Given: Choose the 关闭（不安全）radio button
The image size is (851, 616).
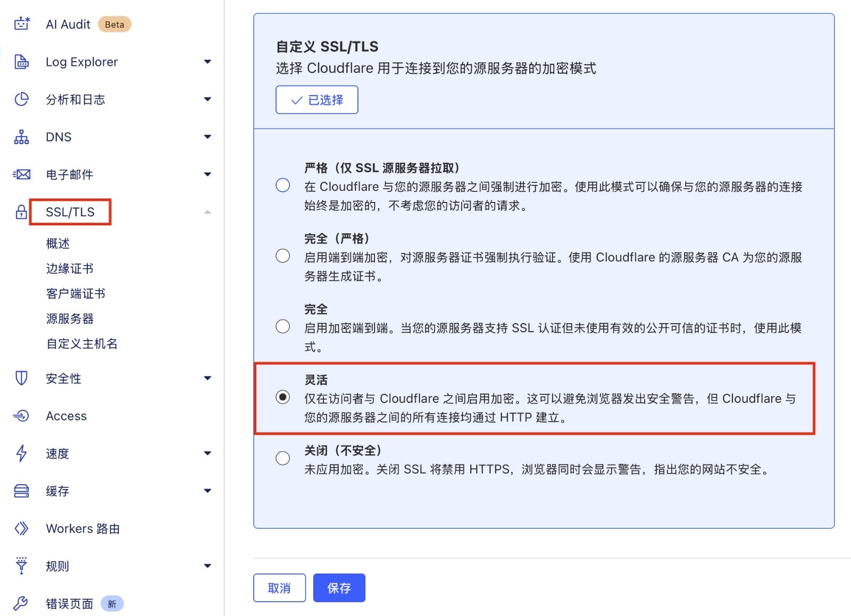Looking at the screenshot, I should click(x=283, y=458).
